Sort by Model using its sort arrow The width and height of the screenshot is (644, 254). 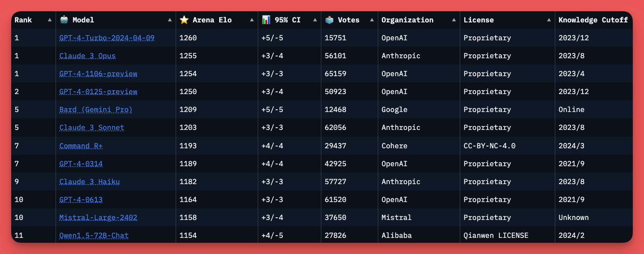169,20
